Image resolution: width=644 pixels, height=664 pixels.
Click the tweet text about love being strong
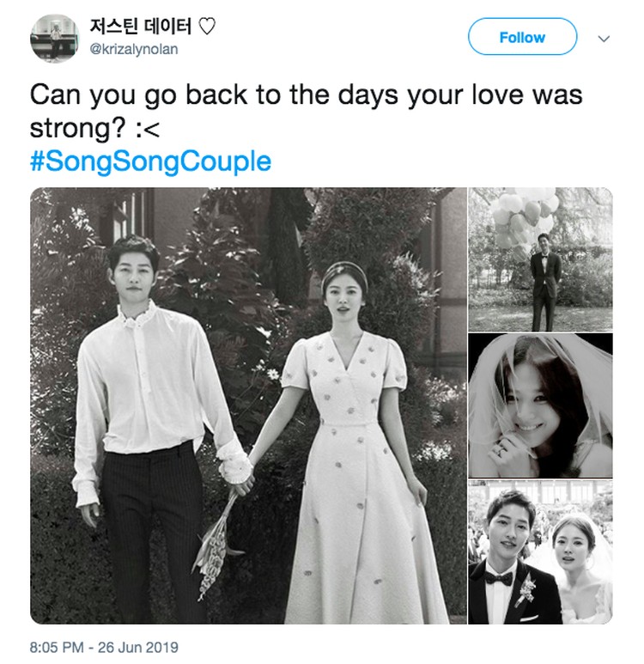tap(306, 111)
